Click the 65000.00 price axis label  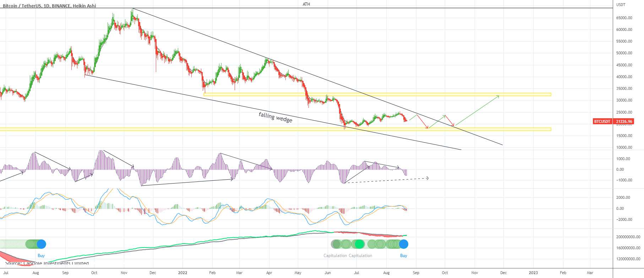pyautogui.click(x=624, y=18)
